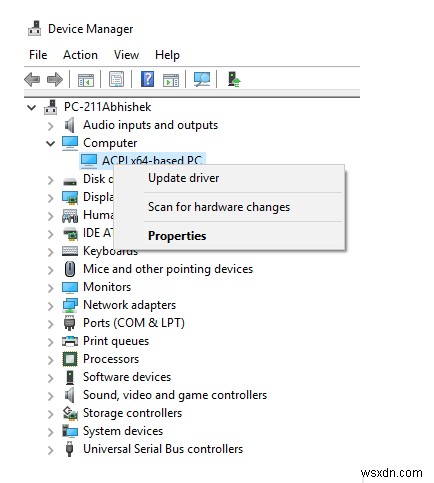
Task: Click the Storage controllers icon
Action: click(x=70, y=413)
